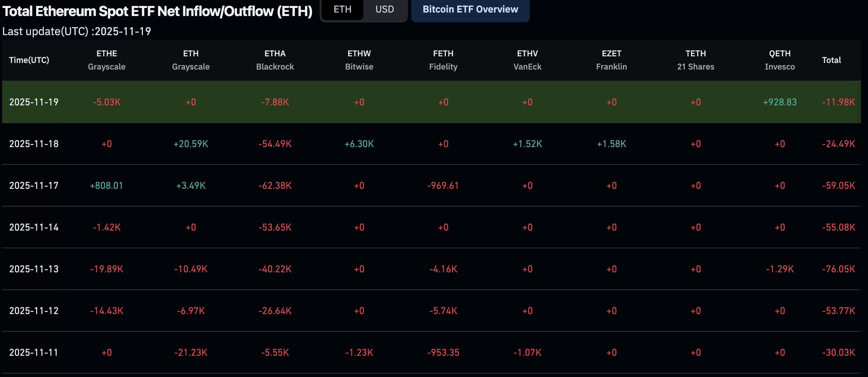Click the FETH Fidelity column header

click(x=443, y=60)
